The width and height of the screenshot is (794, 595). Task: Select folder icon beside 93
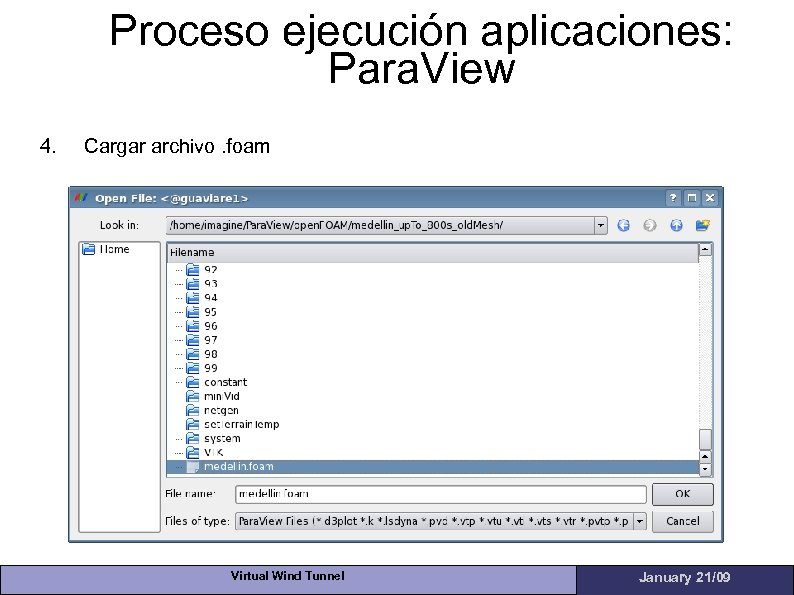pyautogui.click(x=192, y=284)
